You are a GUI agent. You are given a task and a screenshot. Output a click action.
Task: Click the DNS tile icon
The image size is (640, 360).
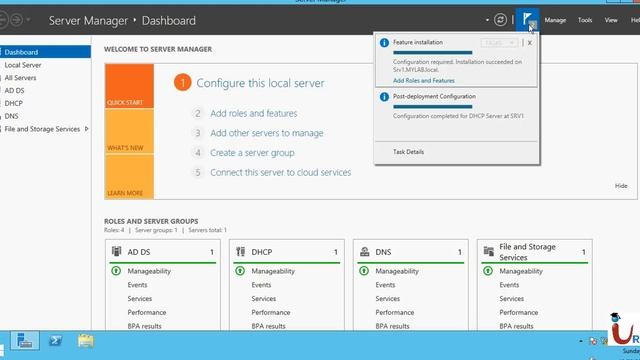click(364, 251)
